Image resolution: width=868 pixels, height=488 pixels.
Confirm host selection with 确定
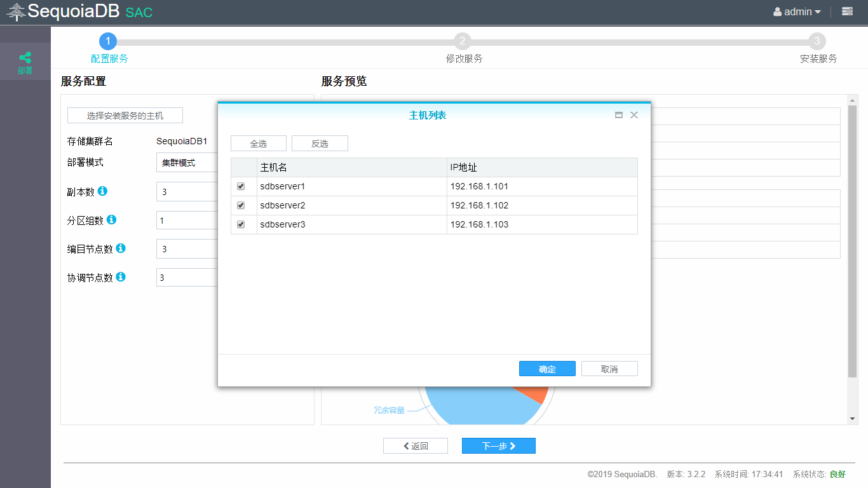(x=547, y=369)
